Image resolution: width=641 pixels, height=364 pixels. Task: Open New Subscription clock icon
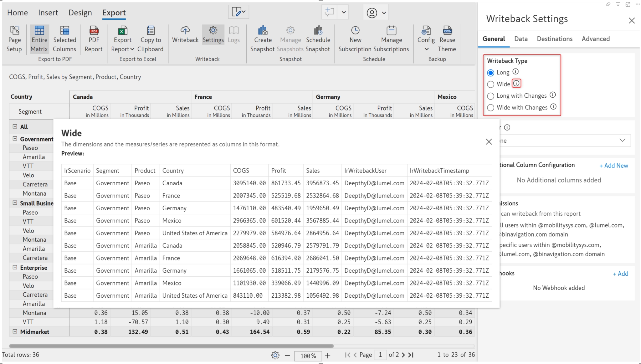pyautogui.click(x=355, y=31)
